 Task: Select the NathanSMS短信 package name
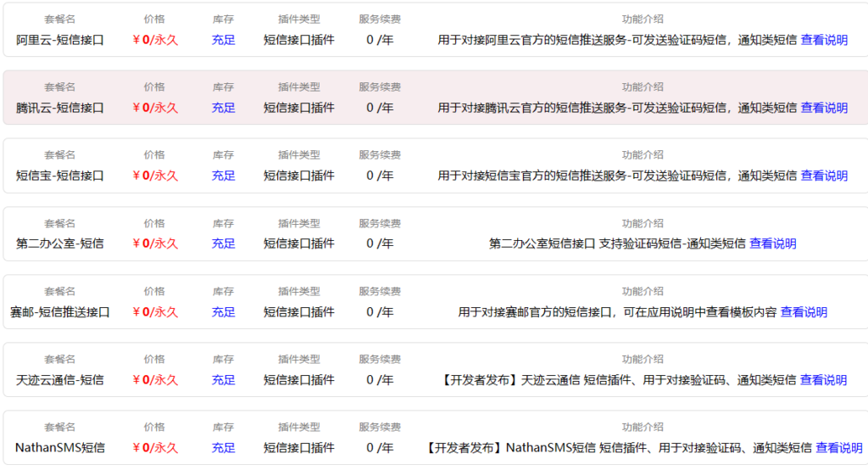pos(60,447)
